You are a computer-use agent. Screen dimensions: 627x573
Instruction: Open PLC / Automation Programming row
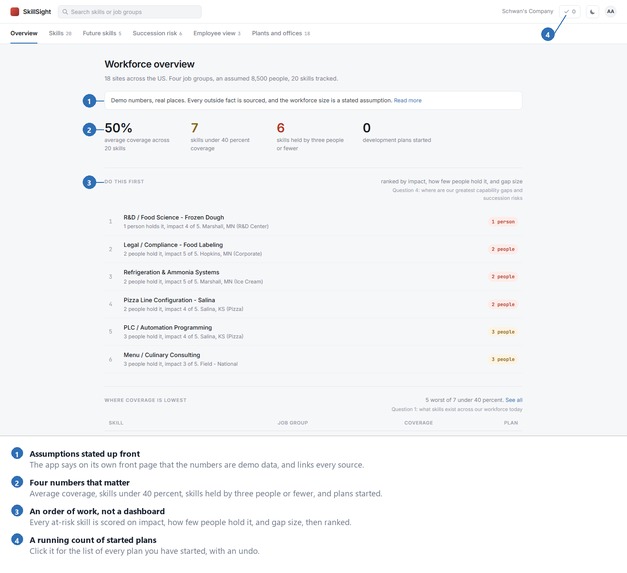point(314,332)
